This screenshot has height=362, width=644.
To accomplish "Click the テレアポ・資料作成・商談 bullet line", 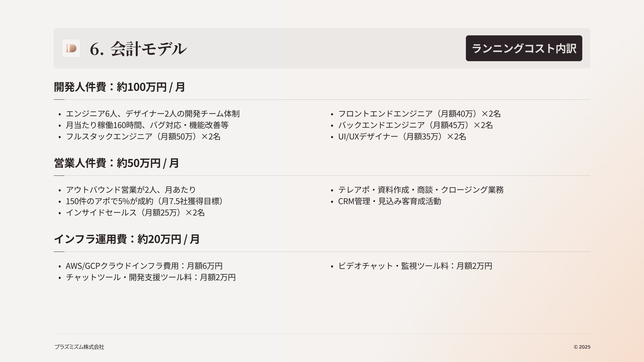I will tap(421, 190).
